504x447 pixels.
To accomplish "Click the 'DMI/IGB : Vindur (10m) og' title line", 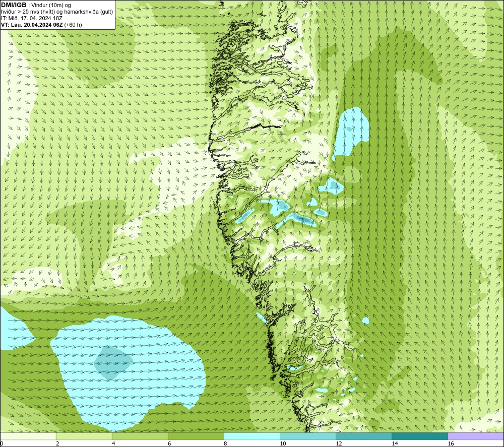I will pyautogui.click(x=36, y=5).
